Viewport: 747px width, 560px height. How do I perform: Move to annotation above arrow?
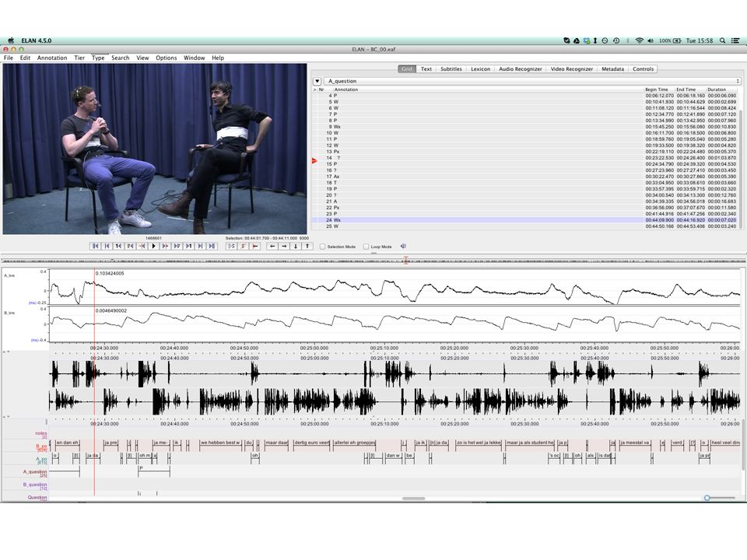[307, 247]
